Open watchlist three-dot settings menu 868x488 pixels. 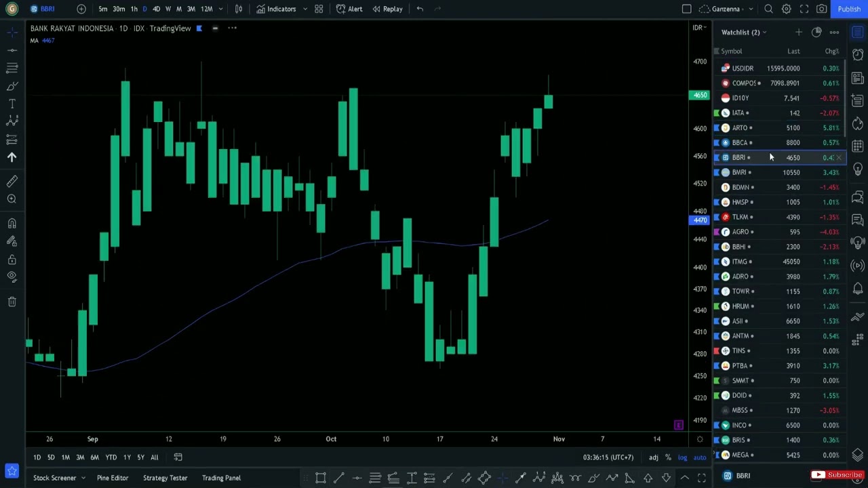tap(834, 32)
